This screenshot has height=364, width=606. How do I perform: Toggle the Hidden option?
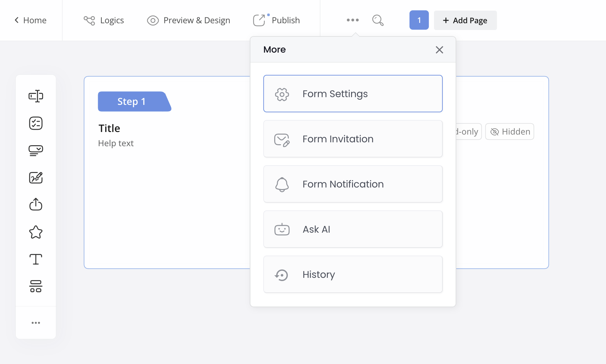(x=510, y=132)
